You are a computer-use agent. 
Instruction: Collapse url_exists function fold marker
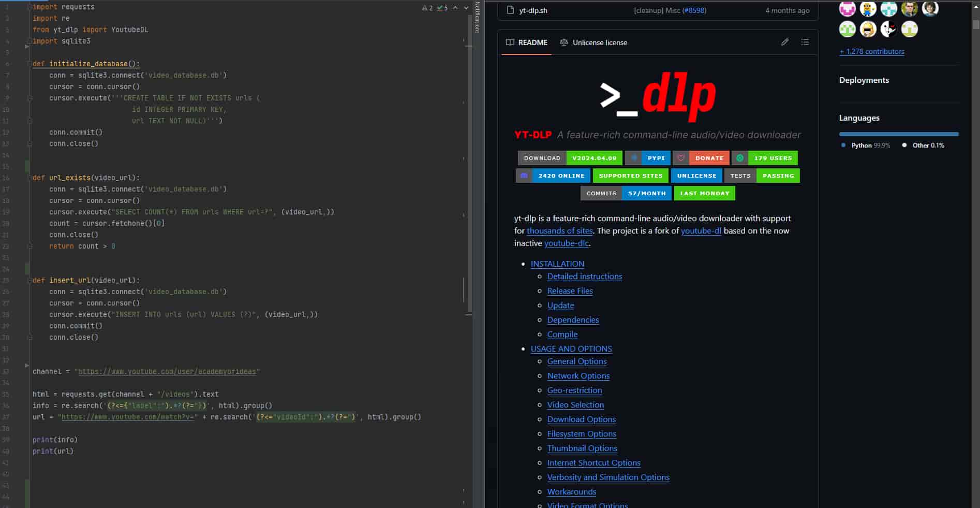(29, 178)
